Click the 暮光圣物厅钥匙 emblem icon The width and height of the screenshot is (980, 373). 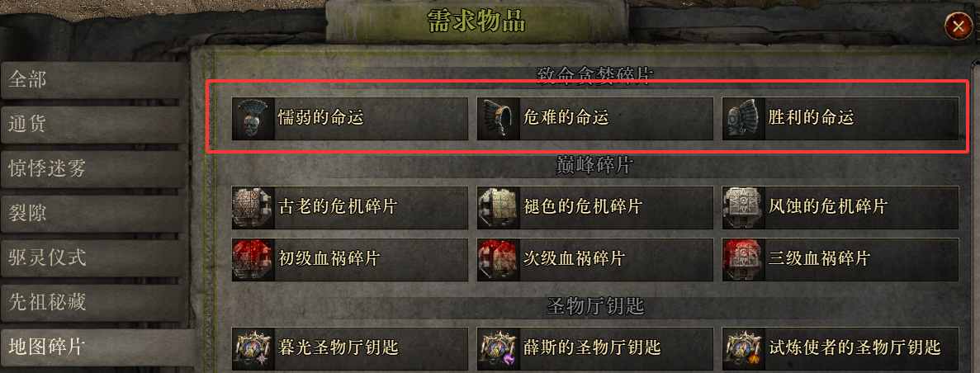coord(253,348)
